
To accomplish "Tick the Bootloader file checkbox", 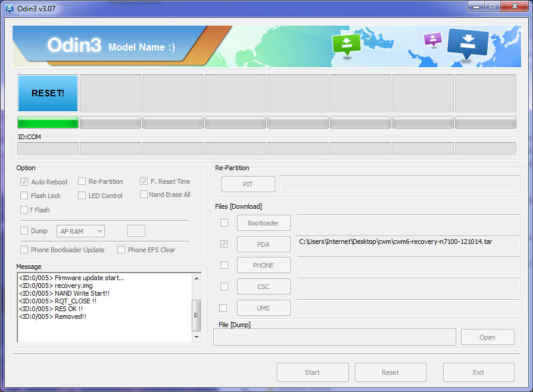I will 224,222.
